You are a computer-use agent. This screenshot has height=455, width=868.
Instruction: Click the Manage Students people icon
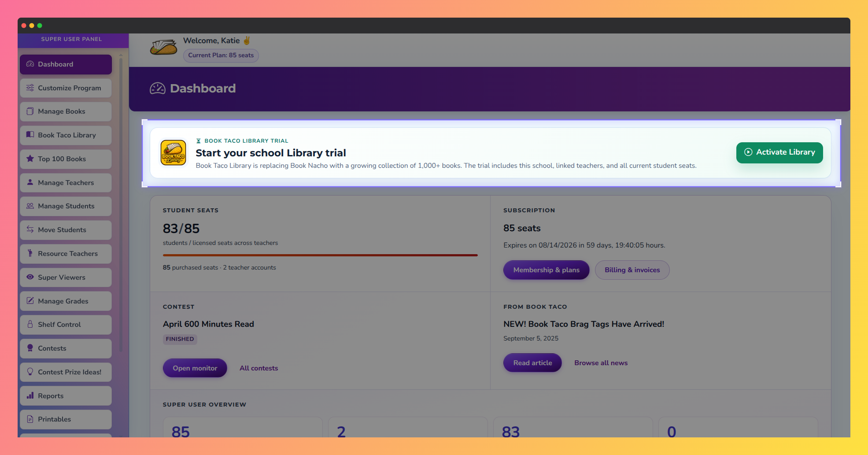(30, 206)
